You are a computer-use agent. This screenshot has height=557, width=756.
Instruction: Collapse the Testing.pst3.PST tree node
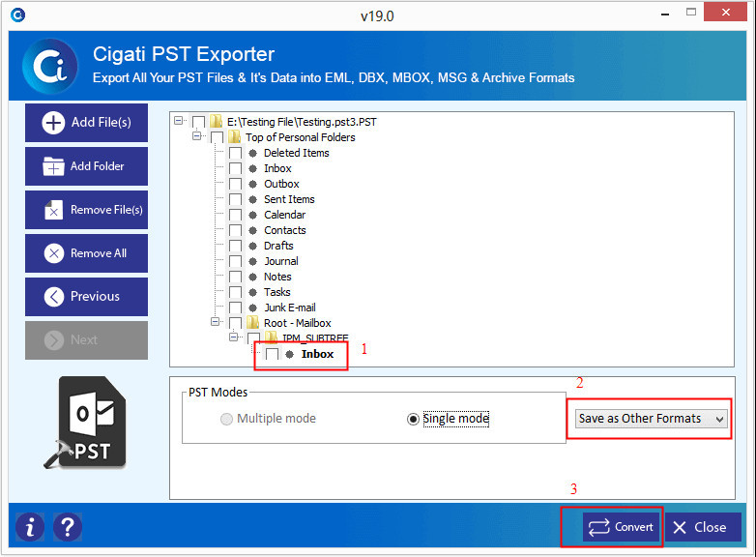[x=179, y=120]
